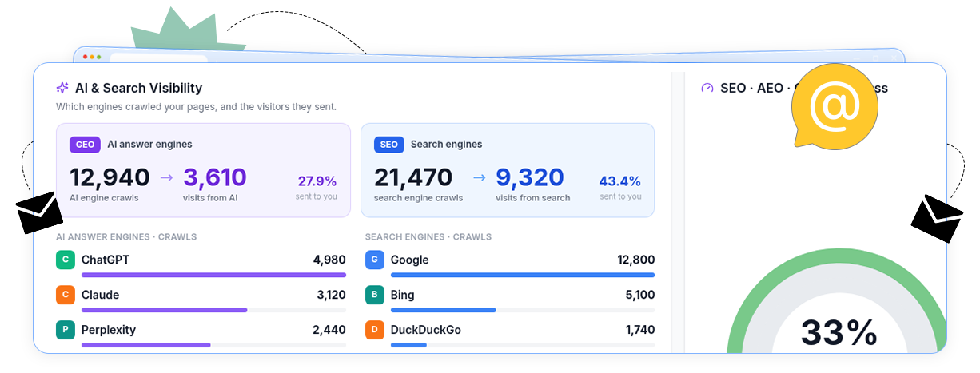The width and height of the screenshot is (980, 373).
Task: Click the Claude engine icon
Action: coord(65,295)
